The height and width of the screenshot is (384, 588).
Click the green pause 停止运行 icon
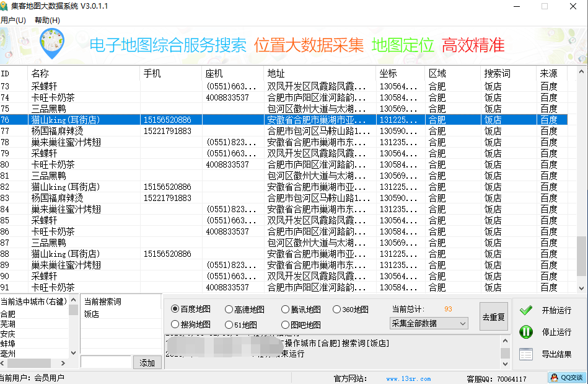tap(526, 332)
